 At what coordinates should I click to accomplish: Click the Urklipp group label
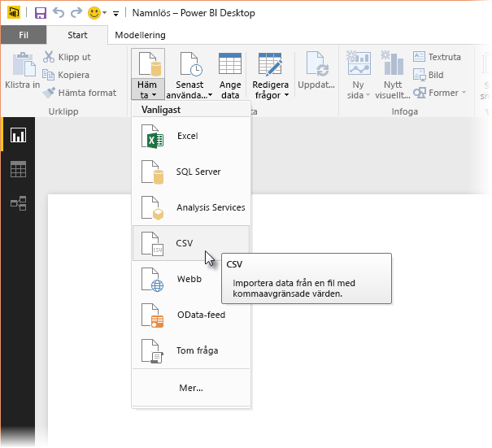[x=63, y=111]
